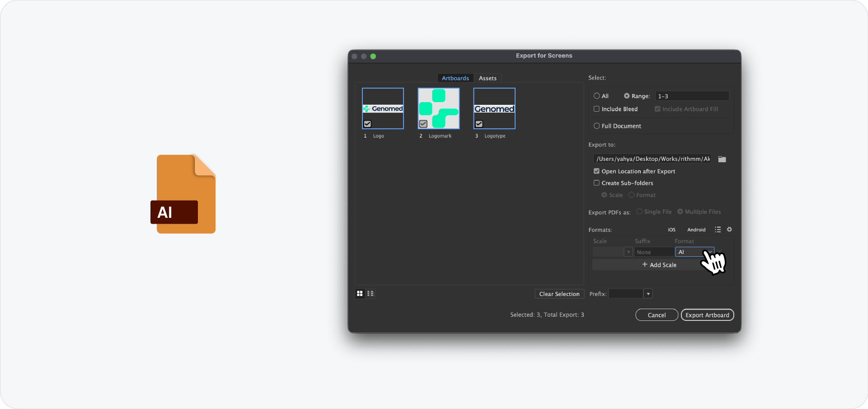The width and height of the screenshot is (868, 409).
Task: Enable Create Sub-folders
Action: click(596, 183)
